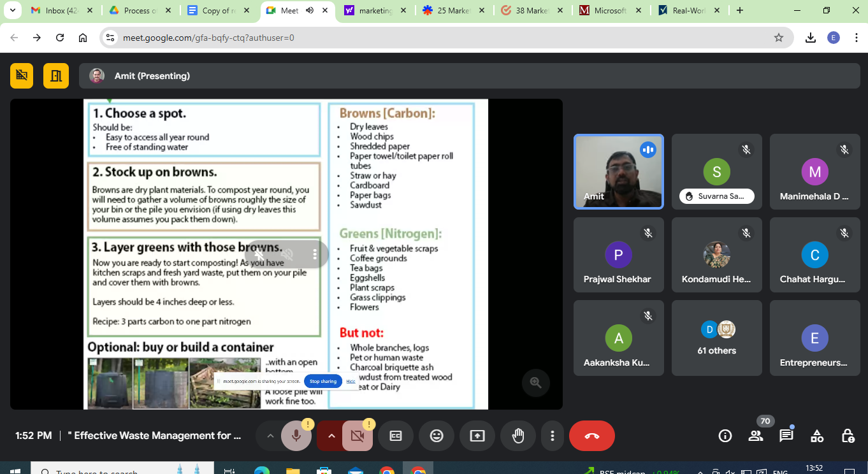Open the Activities shapes icon
Viewport: 868px width, 474px height.
817,436
